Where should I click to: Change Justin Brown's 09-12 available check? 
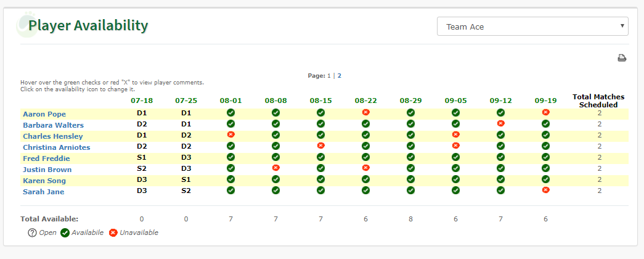(x=500, y=168)
